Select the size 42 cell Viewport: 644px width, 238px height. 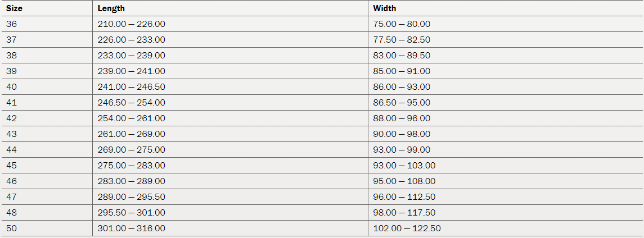point(12,118)
